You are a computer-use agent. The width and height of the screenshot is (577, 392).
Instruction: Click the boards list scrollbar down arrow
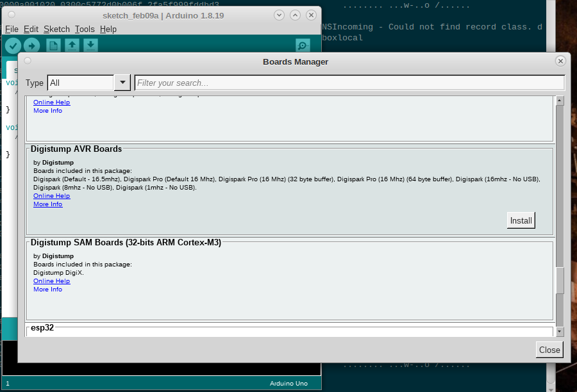pos(560,331)
